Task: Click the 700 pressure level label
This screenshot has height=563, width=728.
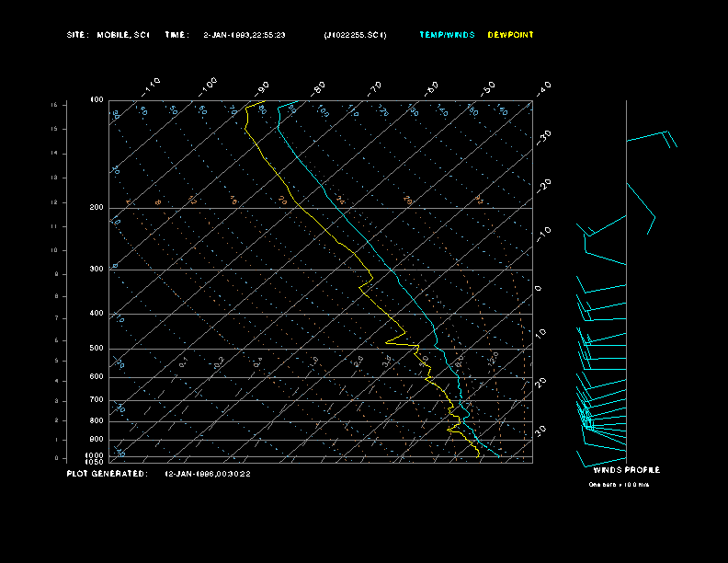Action: tap(97, 400)
